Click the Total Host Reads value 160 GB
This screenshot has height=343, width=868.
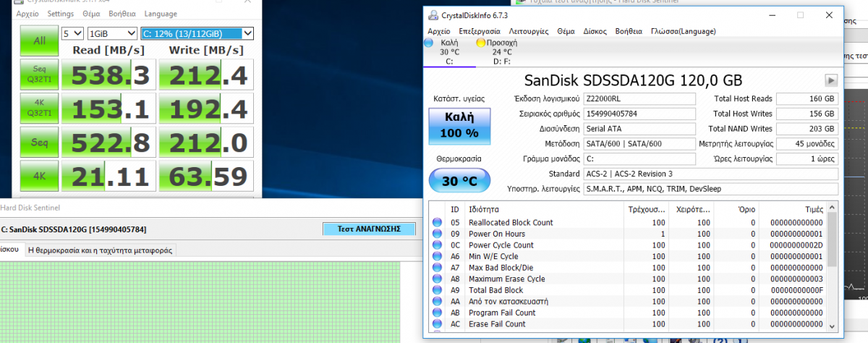click(x=808, y=98)
